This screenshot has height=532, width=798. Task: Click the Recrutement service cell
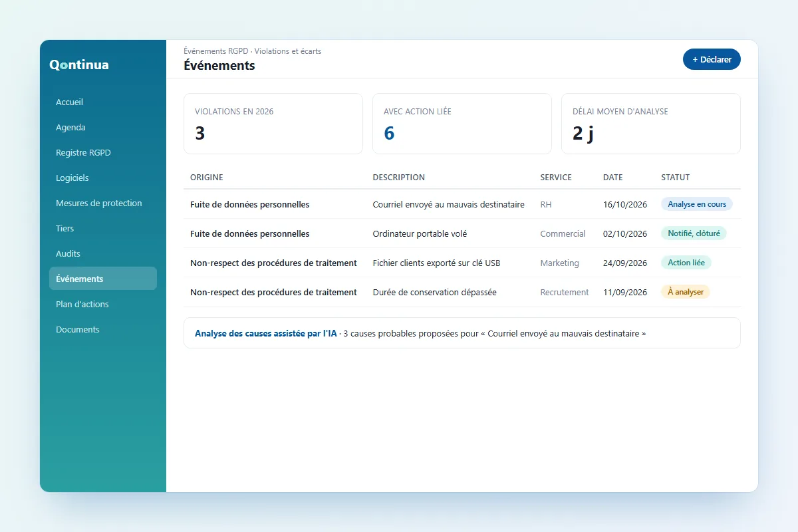tap(565, 293)
